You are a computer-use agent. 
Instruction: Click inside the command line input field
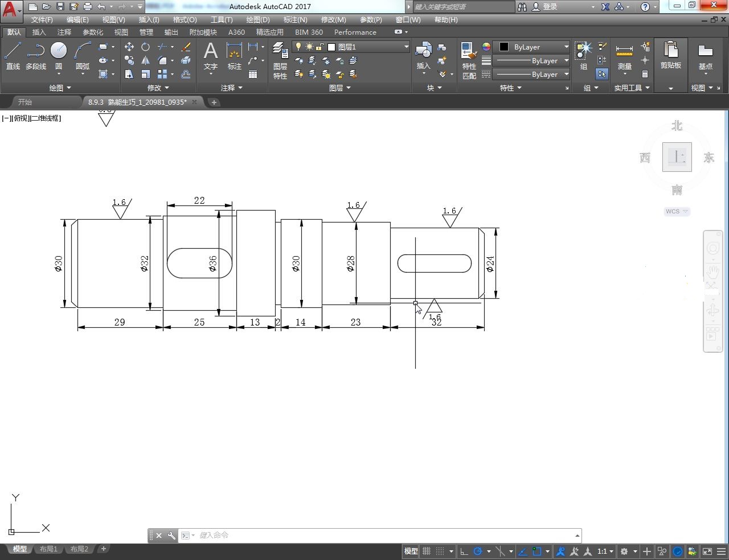coord(342,535)
